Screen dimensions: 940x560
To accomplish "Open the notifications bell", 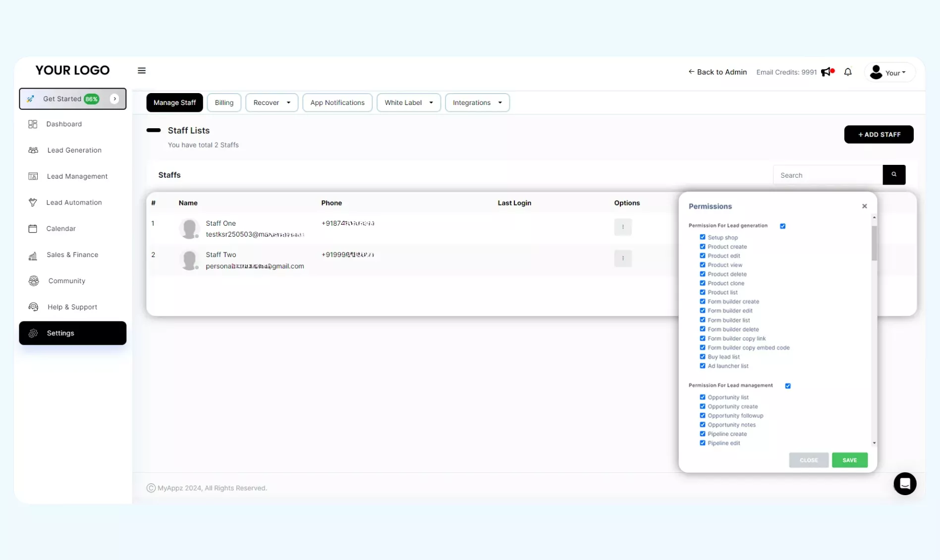I will (848, 72).
